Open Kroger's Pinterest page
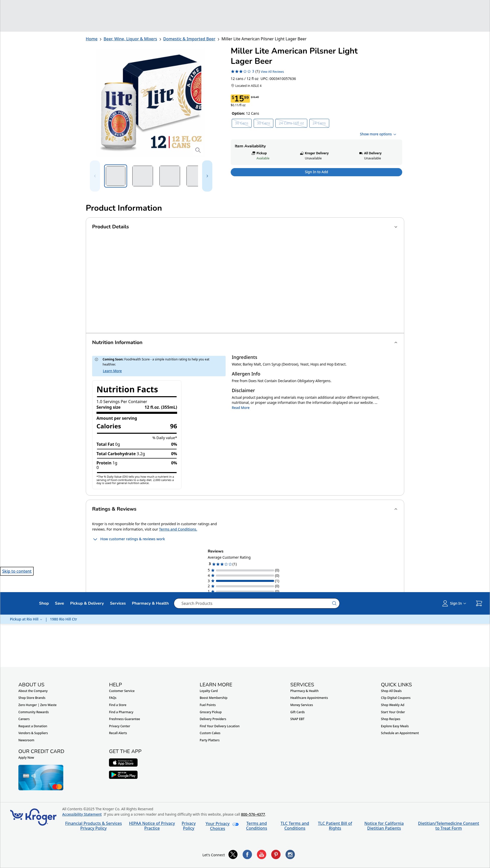 pos(276,854)
